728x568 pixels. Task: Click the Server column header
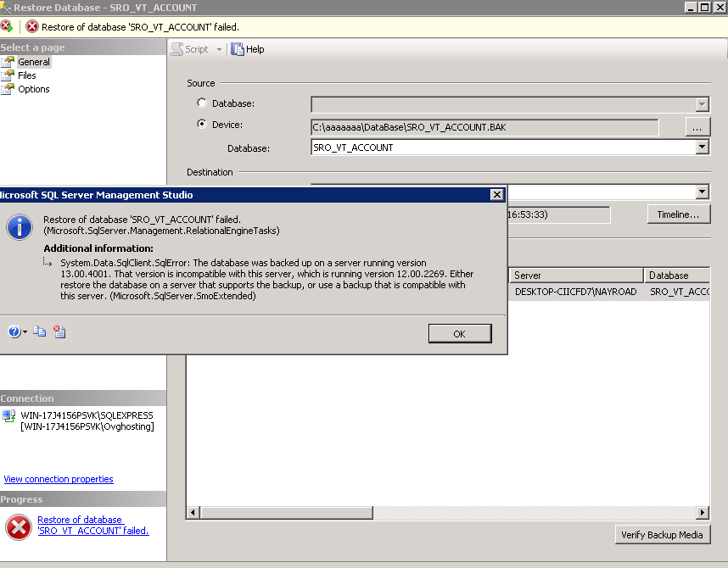(x=576, y=276)
